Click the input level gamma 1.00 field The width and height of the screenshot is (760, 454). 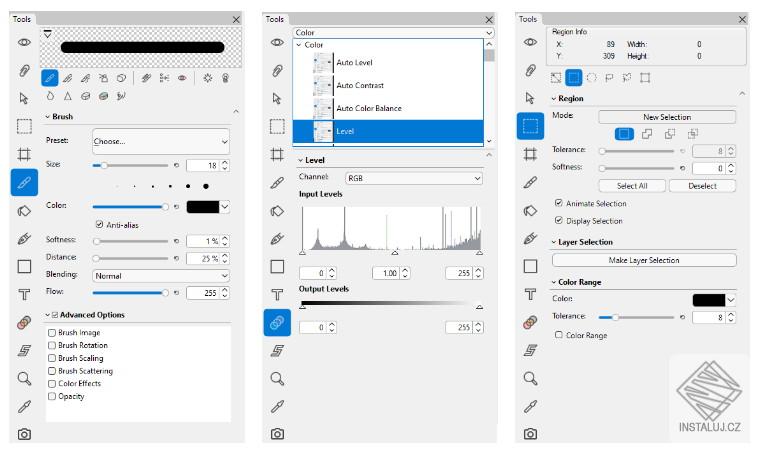coord(386,273)
